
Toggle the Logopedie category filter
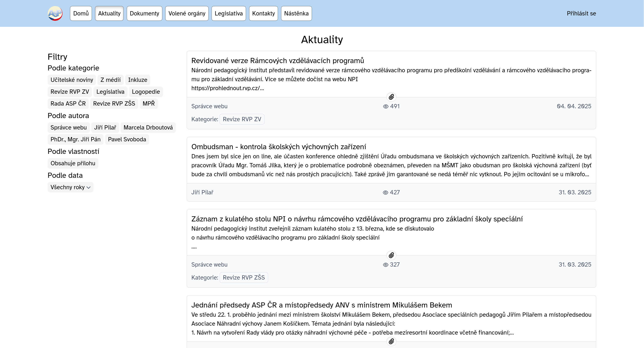(146, 92)
